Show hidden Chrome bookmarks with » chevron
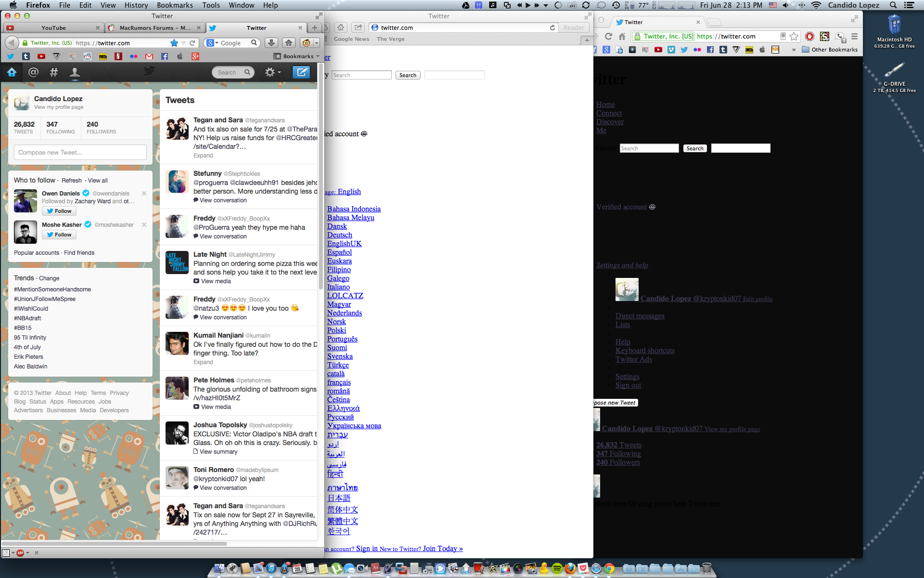This screenshot has height=578, width=924. click(794, 50)
